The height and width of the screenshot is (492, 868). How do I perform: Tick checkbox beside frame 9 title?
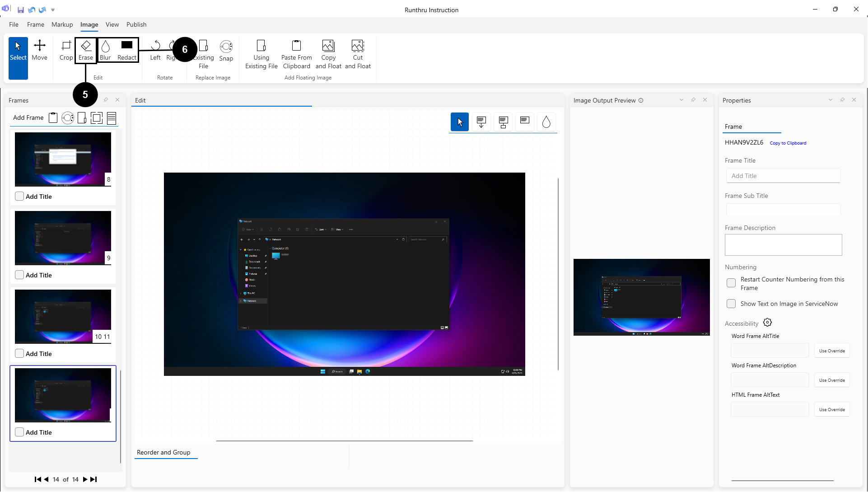tap(19, 275)
